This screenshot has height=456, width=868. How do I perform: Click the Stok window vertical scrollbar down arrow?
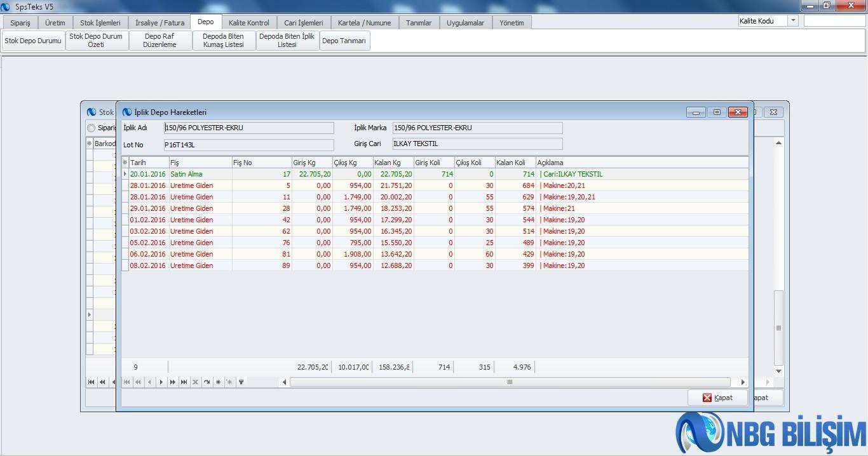point(779,371)
